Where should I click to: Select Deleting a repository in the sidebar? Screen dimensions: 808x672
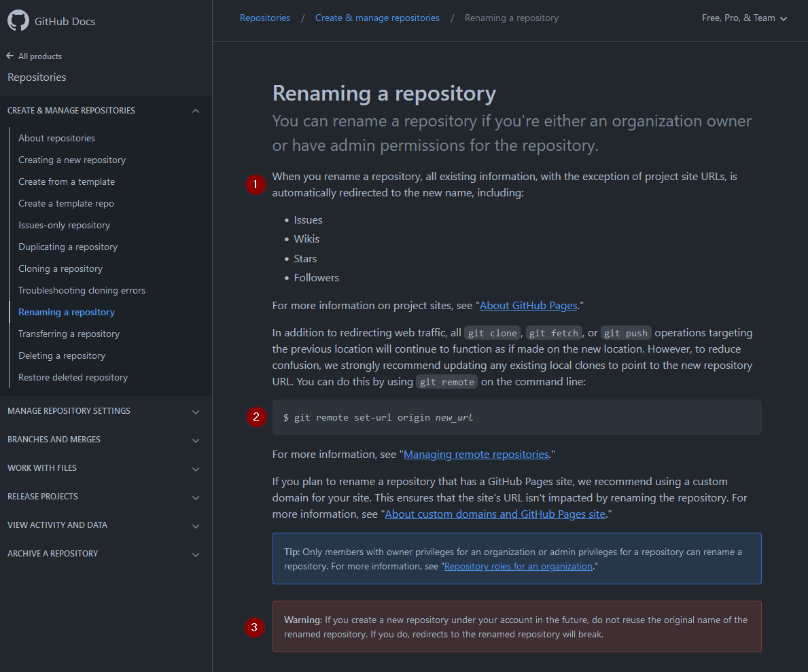point(61,355)
